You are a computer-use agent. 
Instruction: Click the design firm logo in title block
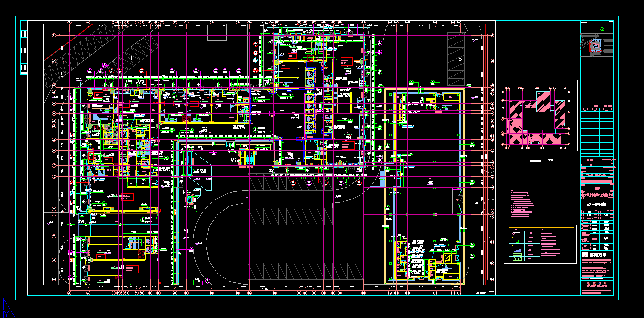pos(584,254)
